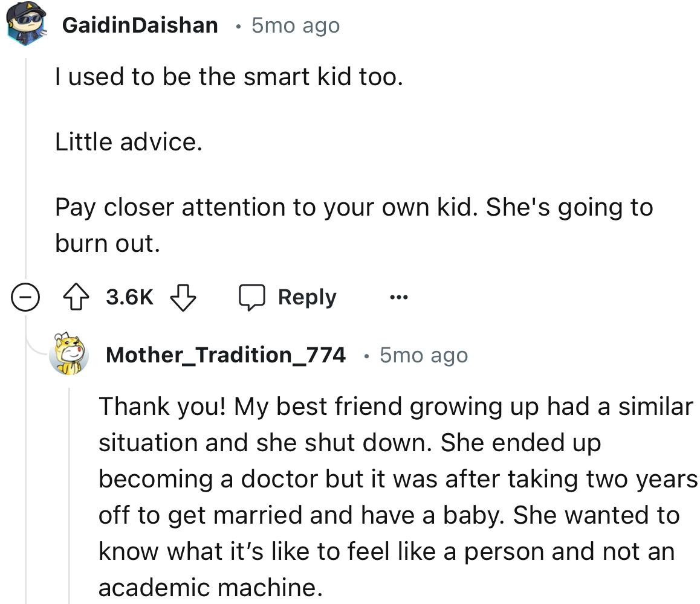
Task: Click the 5mo ago timestamp on GaidinDaishan's comment
Action: (294, 25)
